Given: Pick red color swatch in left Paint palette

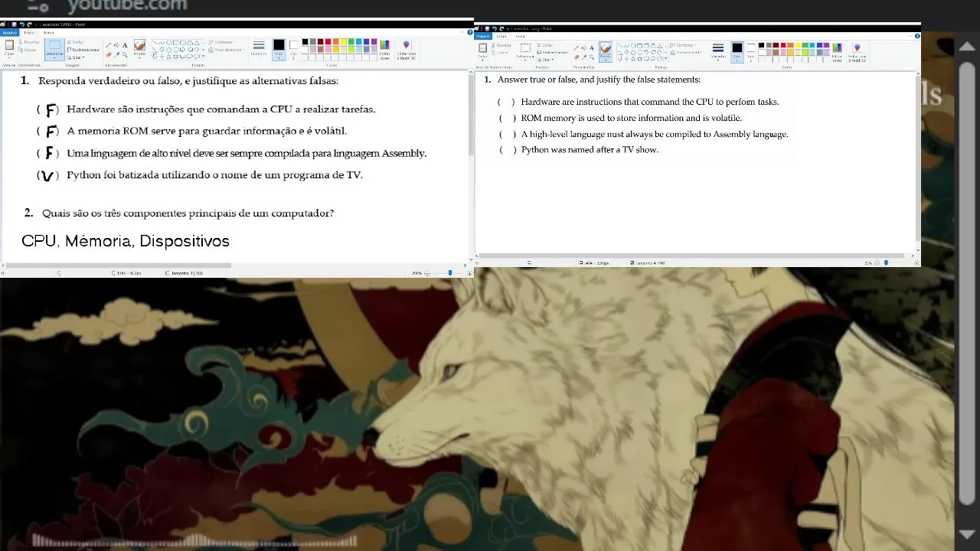Looking at the screenshot, I should [x=328, y=41].
